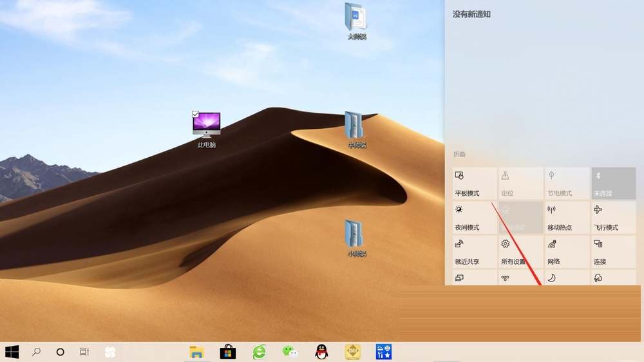Select the desktop folder starting with 小

coord(356,239)
